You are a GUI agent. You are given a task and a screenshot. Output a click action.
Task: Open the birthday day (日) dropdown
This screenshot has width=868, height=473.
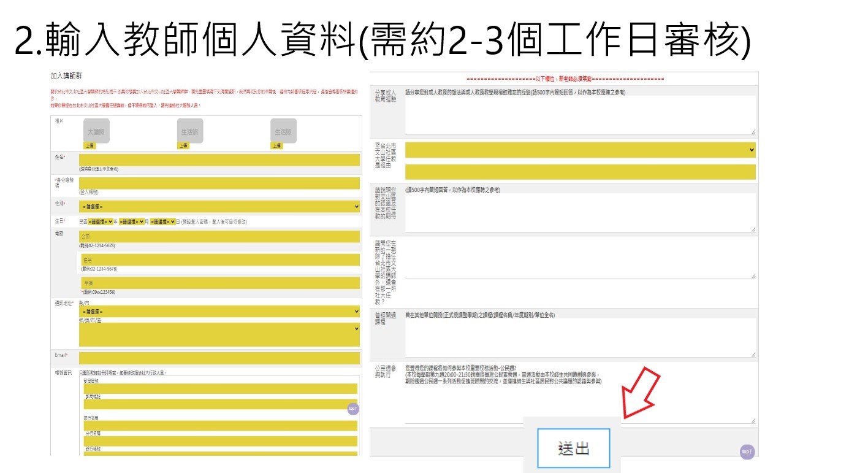coord(163,221)
